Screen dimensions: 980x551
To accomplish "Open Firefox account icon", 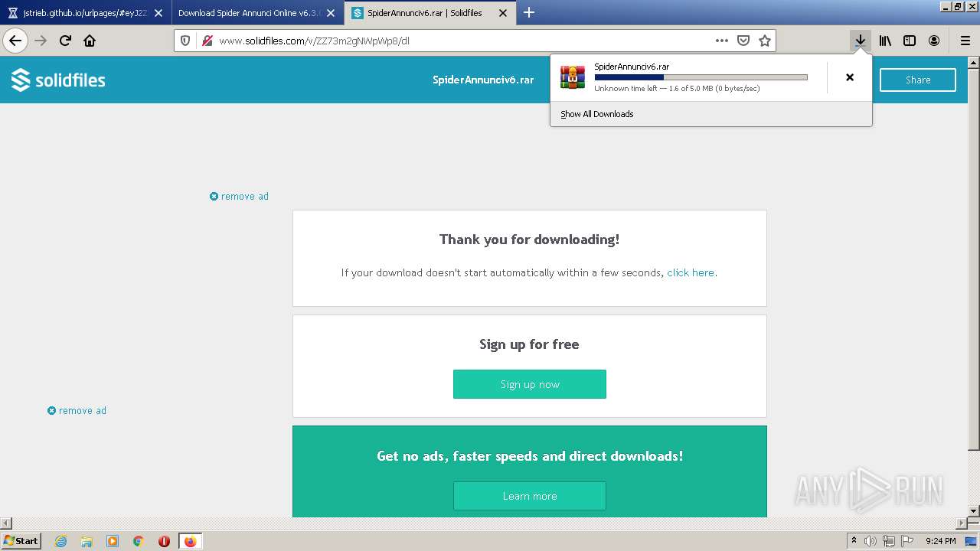I will pyautogui.click(x=934, y=41).
